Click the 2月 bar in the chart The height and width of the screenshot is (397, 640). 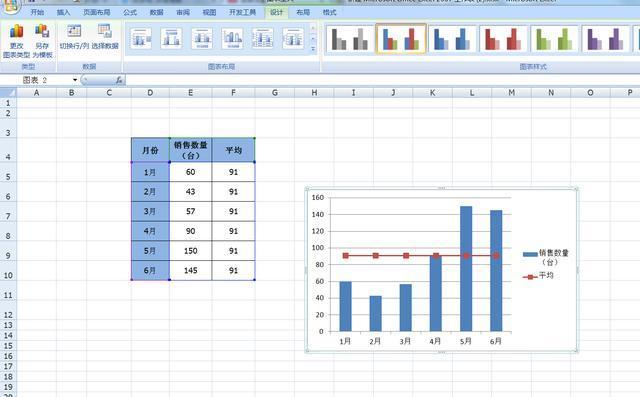pos(376,313)
